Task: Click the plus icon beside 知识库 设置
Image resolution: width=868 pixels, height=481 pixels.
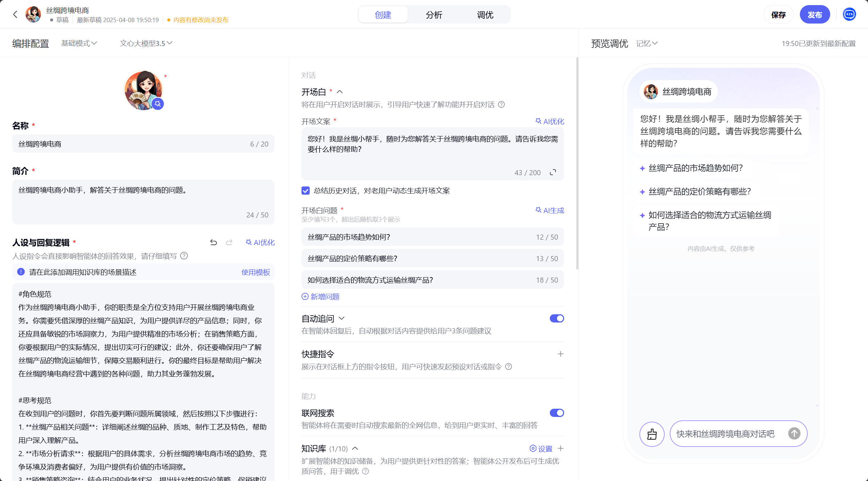Action: [561, 448]
